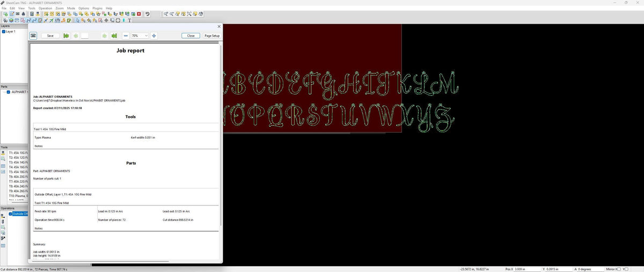Screen dimensions: 644x272
Task: Click 'Feed rate: 90 ipm' in report
Action: 46,211
